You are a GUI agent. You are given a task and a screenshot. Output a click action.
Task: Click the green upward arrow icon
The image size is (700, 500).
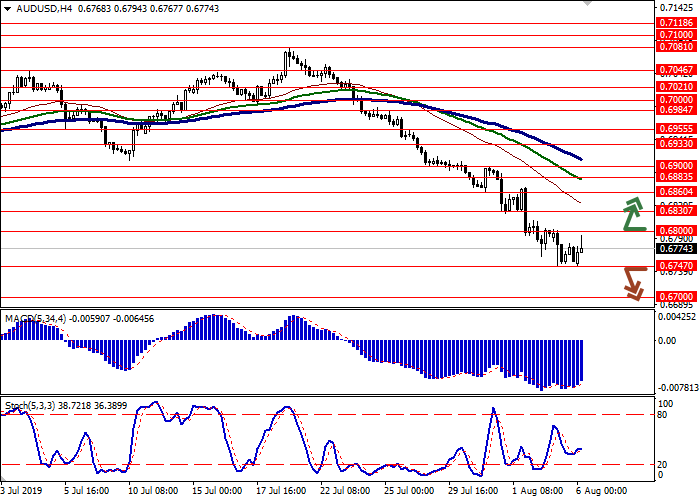click(x=632, y=214)
